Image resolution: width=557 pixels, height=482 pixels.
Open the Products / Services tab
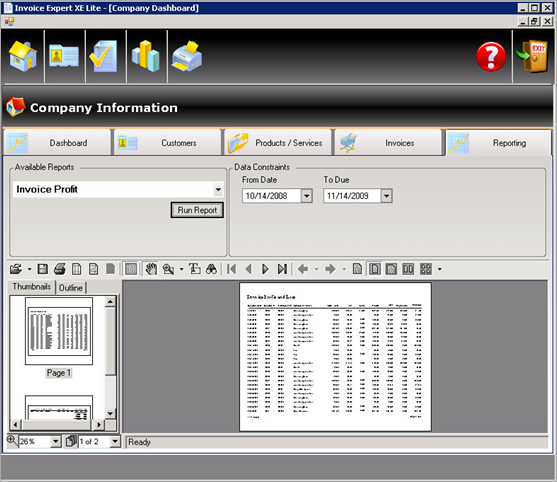coord(278,142)
